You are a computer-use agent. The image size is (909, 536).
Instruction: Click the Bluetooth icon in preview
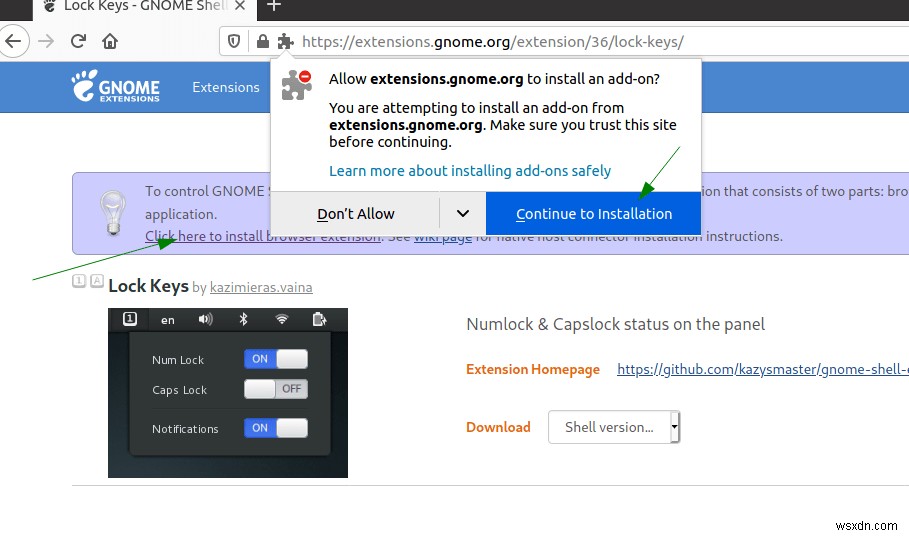[x=243, y=319]
